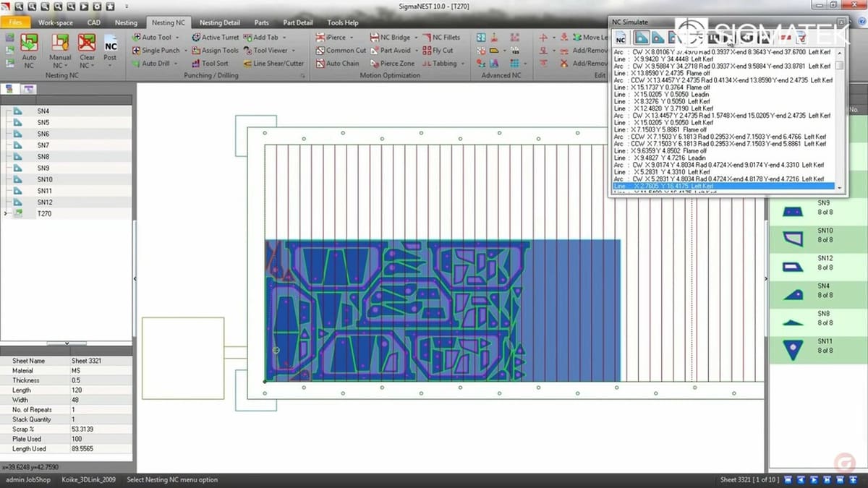
Task: Select SN12 in the parts tree
Action: (45, 202)
